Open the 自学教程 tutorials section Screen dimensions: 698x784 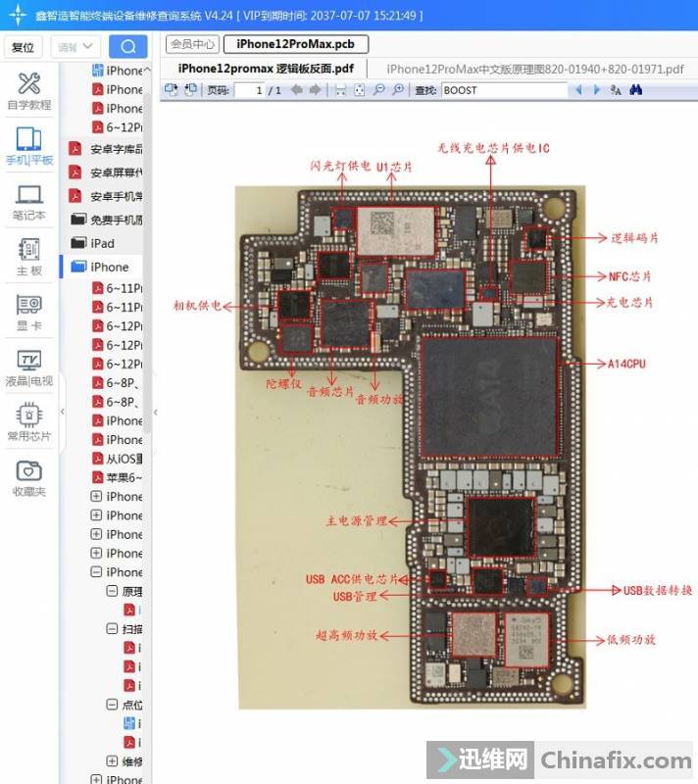point(29,91)
